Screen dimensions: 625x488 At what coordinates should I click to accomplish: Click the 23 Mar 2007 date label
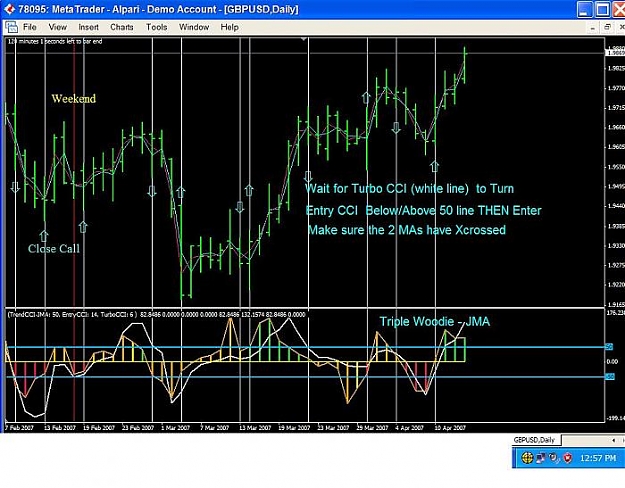pos(333,428)
